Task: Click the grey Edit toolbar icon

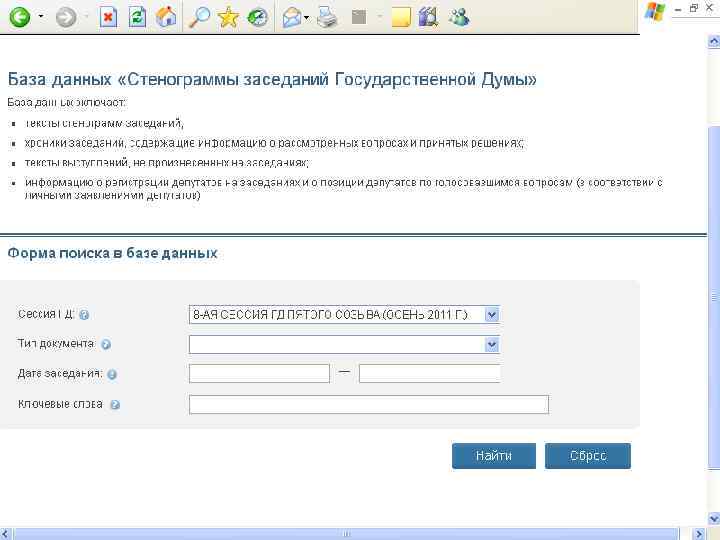Action: (359, 17)
